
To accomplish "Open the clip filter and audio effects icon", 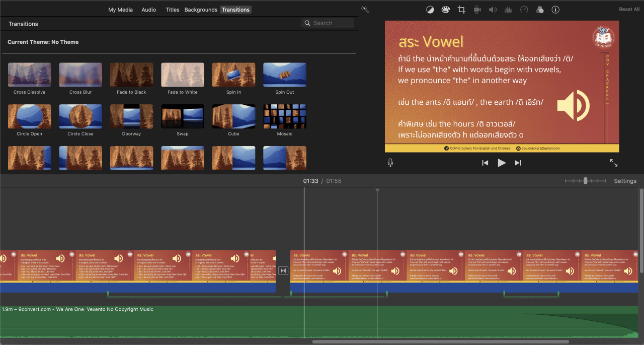I will click(x=540, y=10).
